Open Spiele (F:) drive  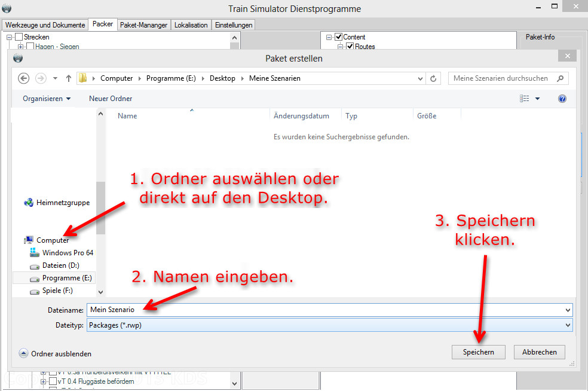[51, 291]
